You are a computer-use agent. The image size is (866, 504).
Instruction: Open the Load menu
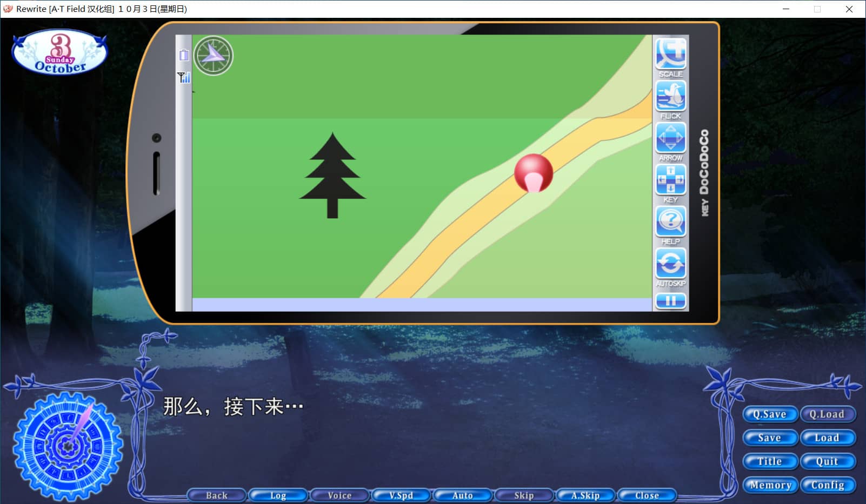[827, 438]
